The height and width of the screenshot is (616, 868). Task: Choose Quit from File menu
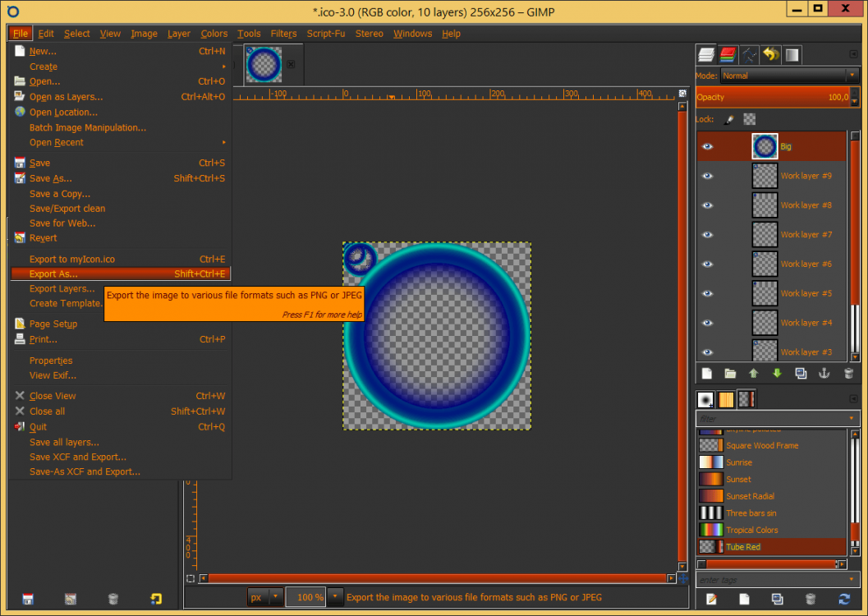tap(120, 427)
